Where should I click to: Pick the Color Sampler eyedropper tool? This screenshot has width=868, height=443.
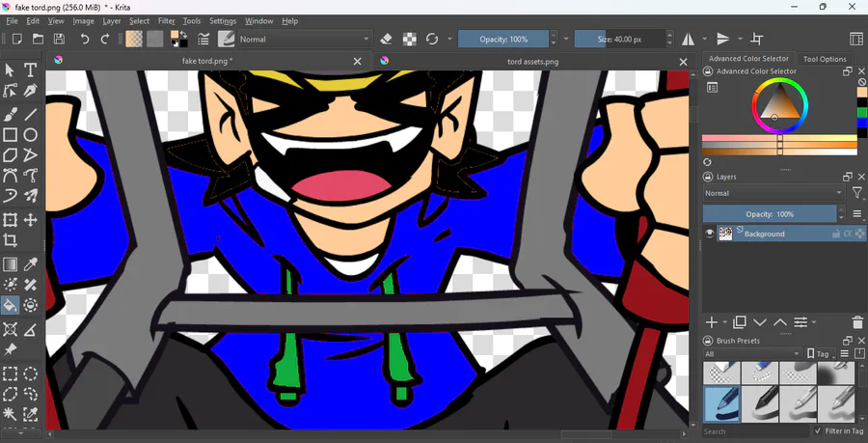click(x=31, y=264)
